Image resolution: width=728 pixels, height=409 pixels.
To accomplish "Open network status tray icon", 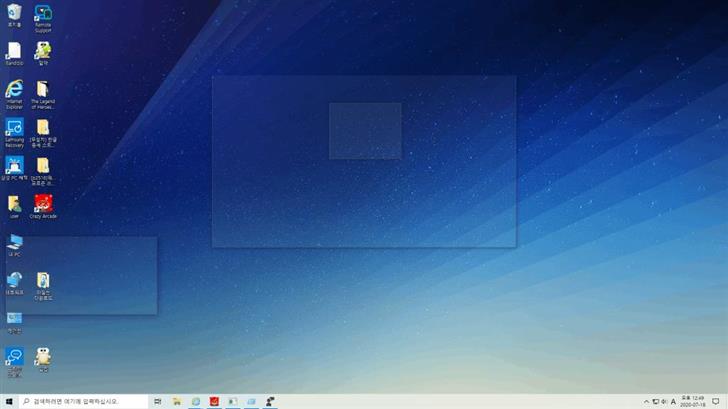I will pos(655,402).
